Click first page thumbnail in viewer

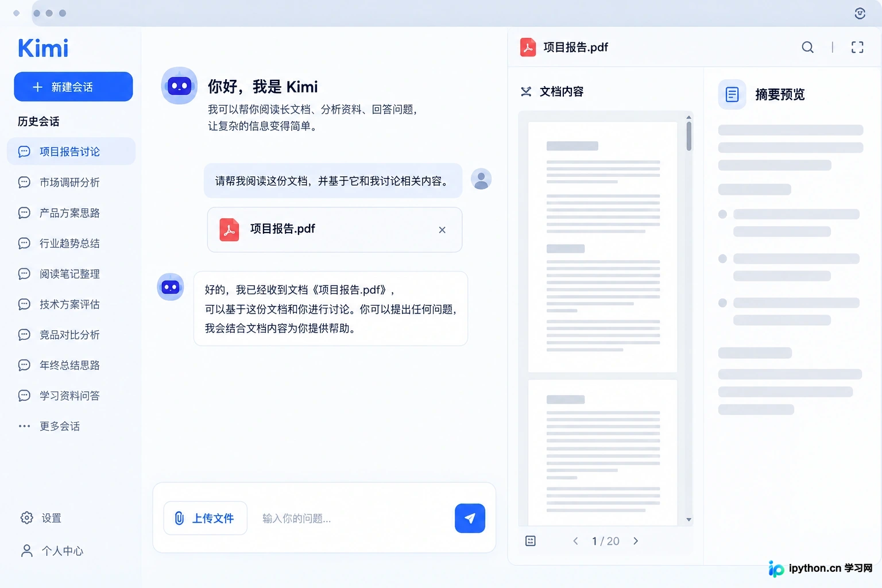(x=602, y=247)
